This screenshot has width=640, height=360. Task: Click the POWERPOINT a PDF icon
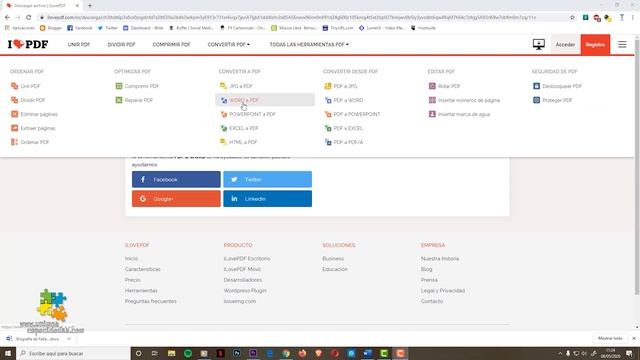click(x=223, y=114)
